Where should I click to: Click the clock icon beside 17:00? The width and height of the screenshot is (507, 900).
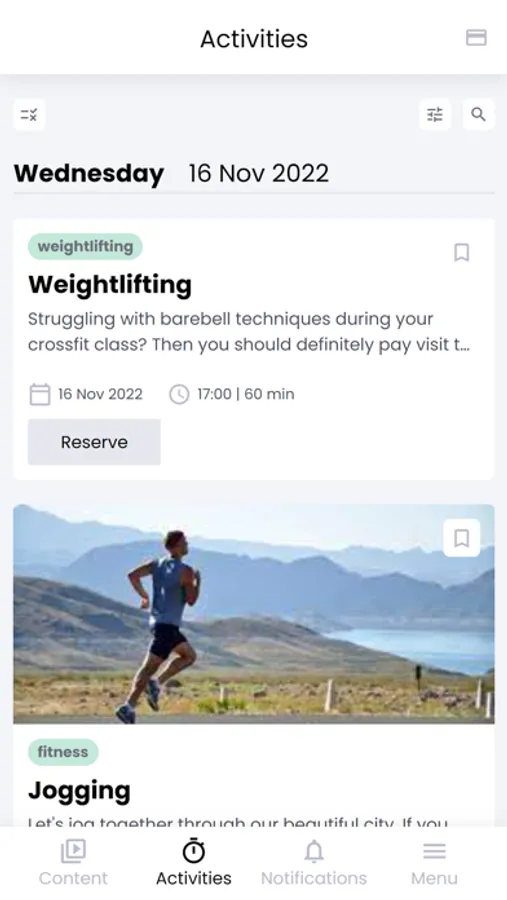click(179, 395)
